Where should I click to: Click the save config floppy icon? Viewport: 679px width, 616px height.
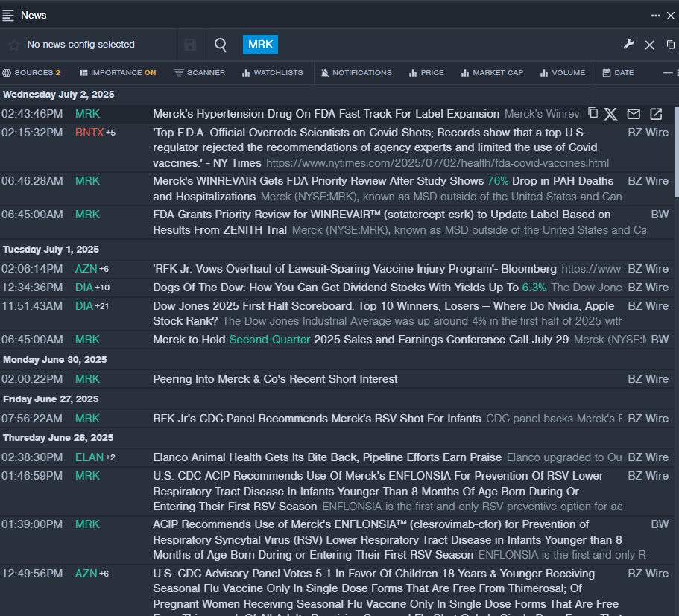[190, 45]
